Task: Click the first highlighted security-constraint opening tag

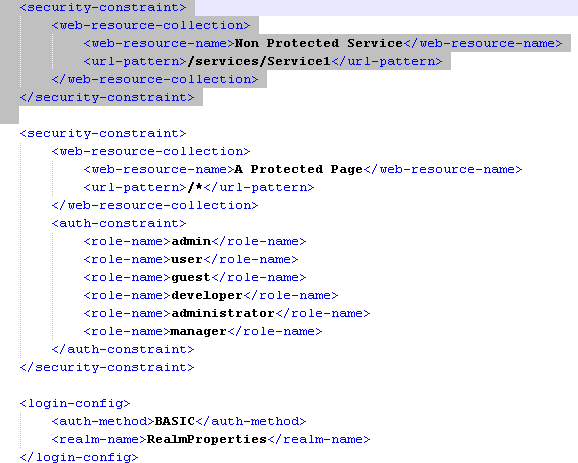Action: pyautogui.click(x=103, y=7)
